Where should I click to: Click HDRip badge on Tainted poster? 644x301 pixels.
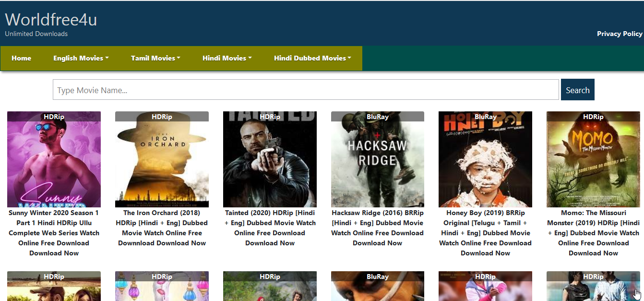[x=270, y=117]
